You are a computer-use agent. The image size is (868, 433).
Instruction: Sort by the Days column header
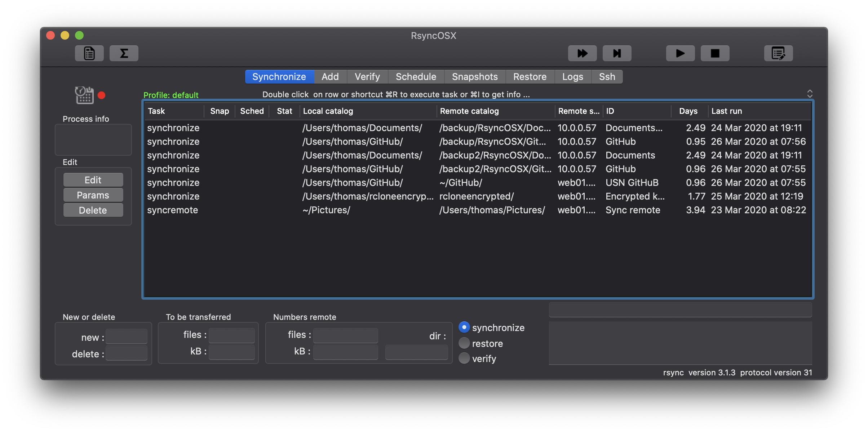pos(688,111)
